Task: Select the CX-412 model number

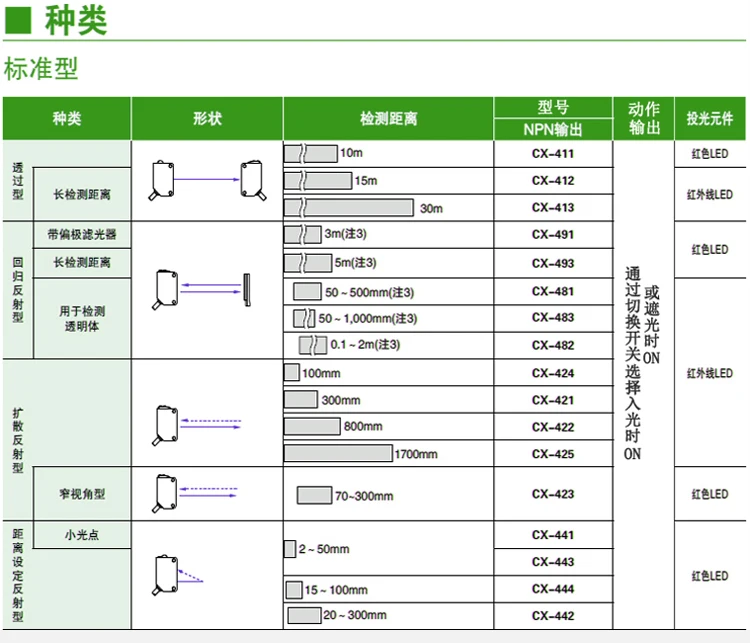Action: click(552, 181)
